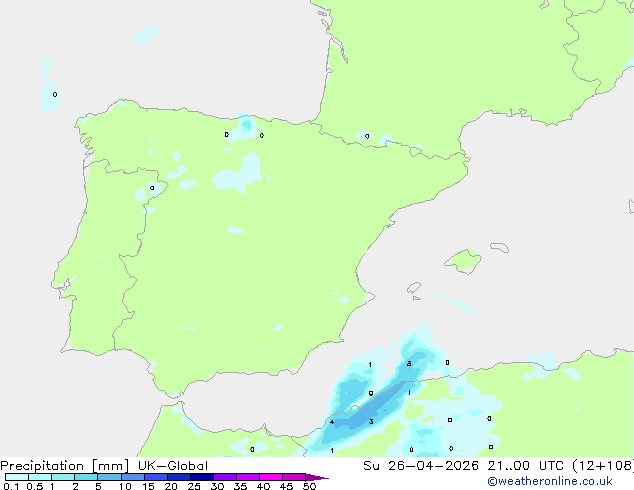Click the forecast date 'Su 26-04-2026'
The image size is (634, 490).
pos(421,466)
